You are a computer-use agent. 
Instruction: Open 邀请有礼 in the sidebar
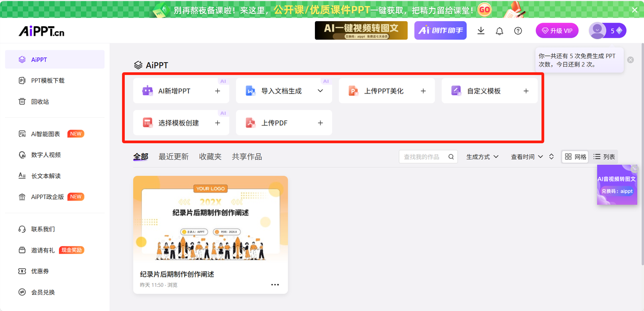pos(55,250)
